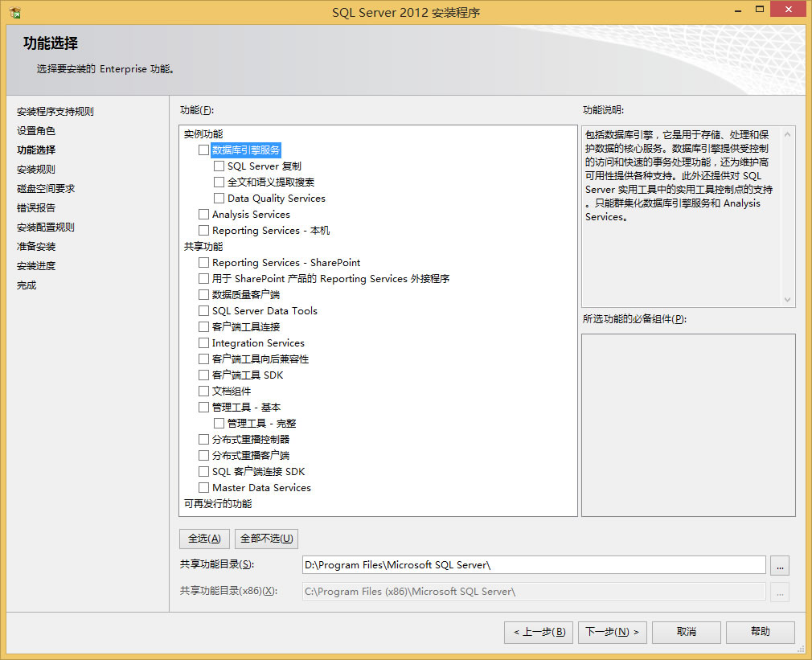The image size is (812, 660).
Task: Select 设置角色 step in sidebar
Action: click(x=35, y=130)
